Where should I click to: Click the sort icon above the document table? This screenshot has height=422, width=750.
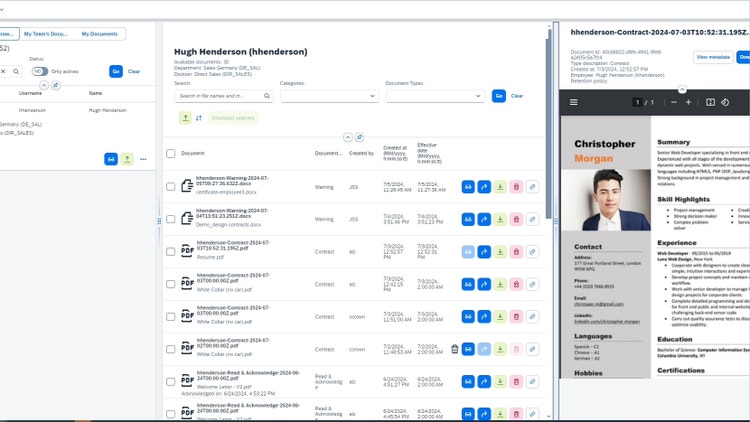point(199,118)
